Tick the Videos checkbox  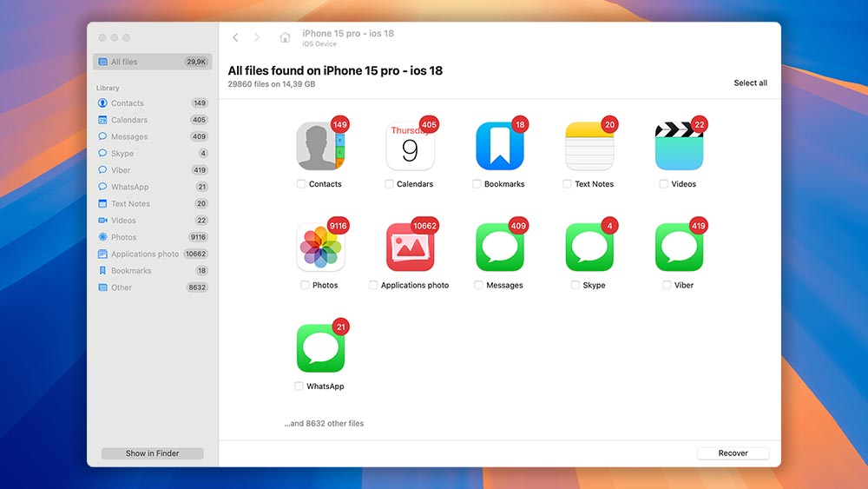pos(664,184)
